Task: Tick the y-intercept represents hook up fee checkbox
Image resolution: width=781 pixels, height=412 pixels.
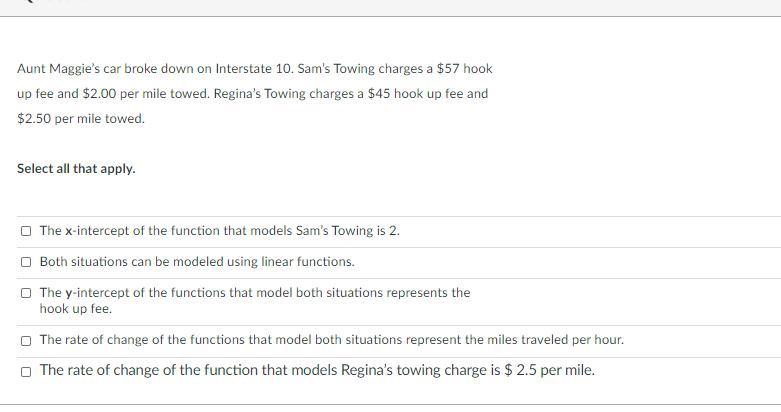Action: tap(26, 293)
